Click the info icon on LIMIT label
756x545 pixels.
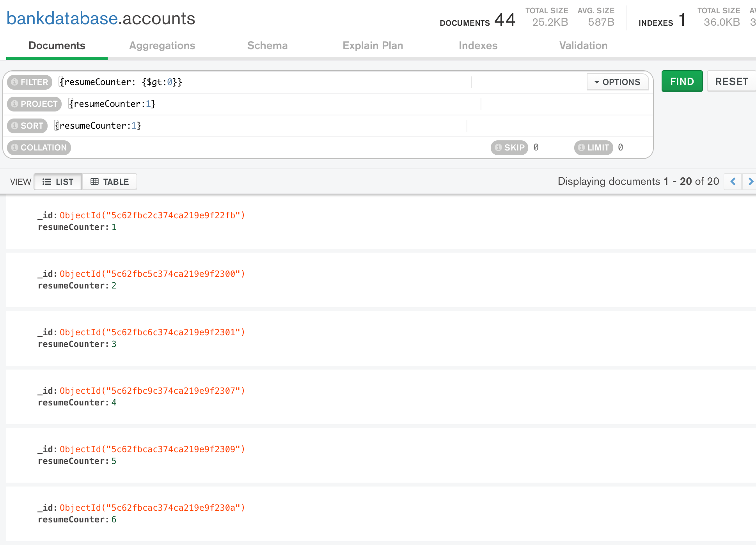pyautogui.click(x=581, y=147)
